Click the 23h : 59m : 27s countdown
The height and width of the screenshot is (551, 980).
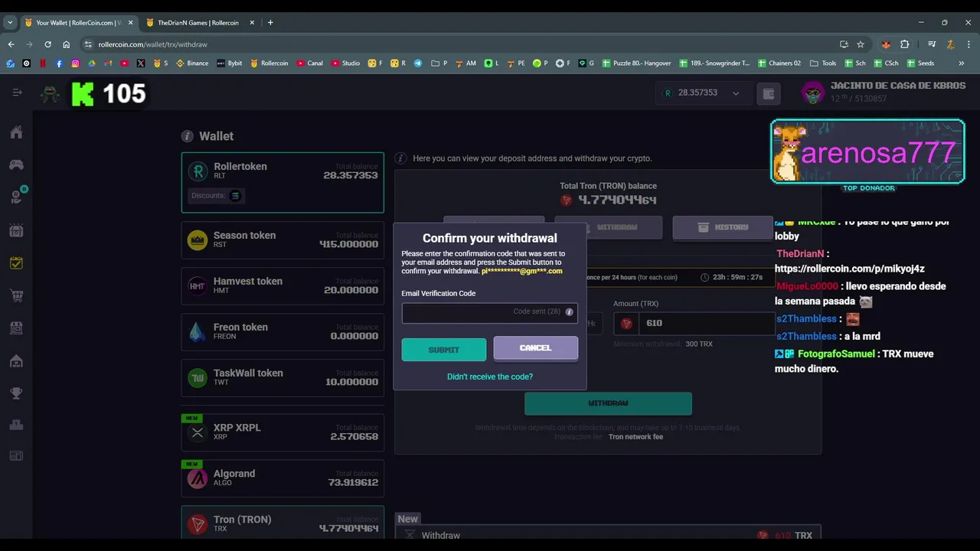738,277
